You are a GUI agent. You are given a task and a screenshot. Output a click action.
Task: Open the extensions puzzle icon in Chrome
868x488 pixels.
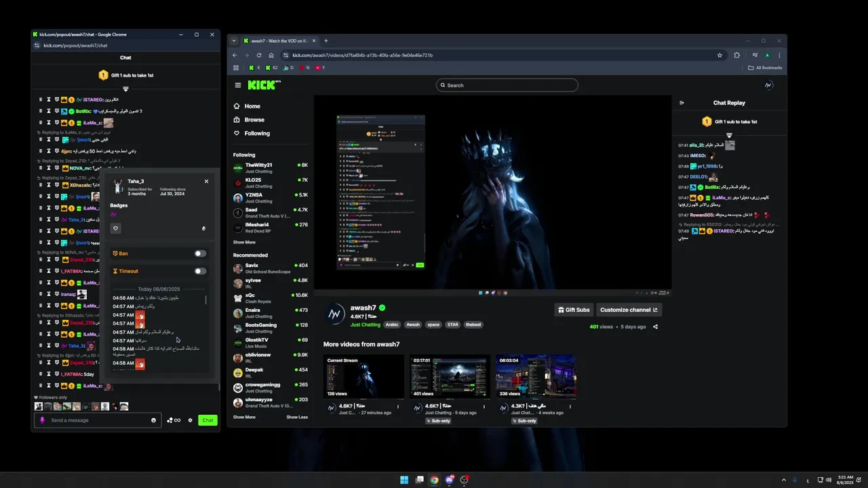coord(736,55)
